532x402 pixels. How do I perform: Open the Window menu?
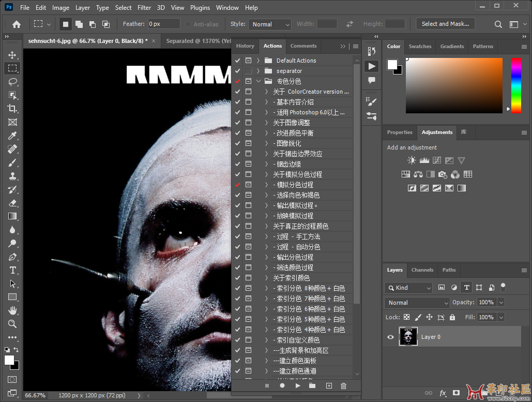click(227, 7)
